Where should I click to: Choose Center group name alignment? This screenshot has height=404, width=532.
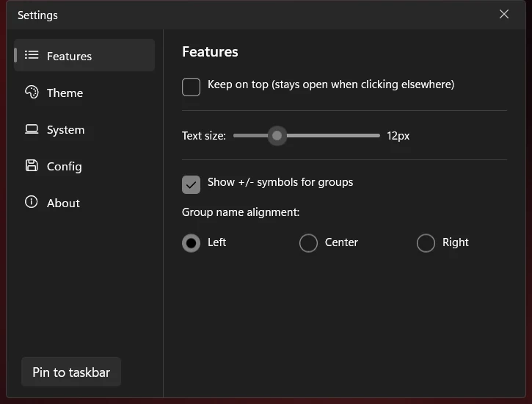tap(308, 243)
